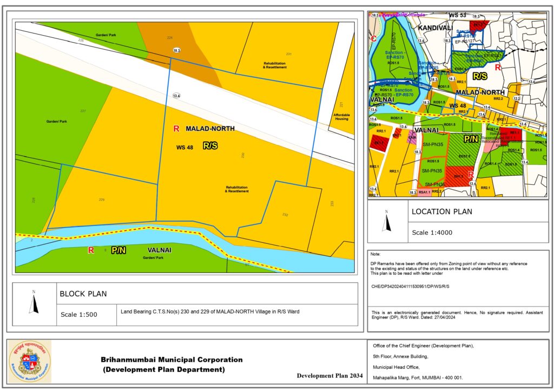Click the Scale 1:4000 label

pos(432,232)
